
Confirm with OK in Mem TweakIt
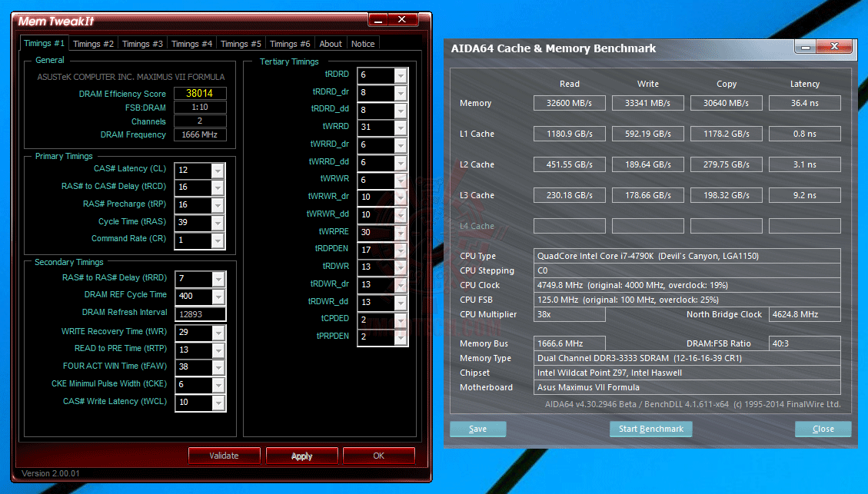pos(378,456)
